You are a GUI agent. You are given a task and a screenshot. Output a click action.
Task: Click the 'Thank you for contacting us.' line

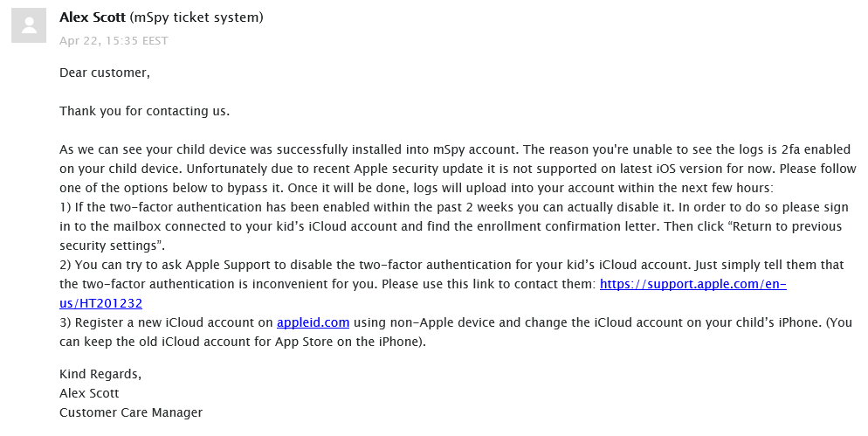[144, 111]
